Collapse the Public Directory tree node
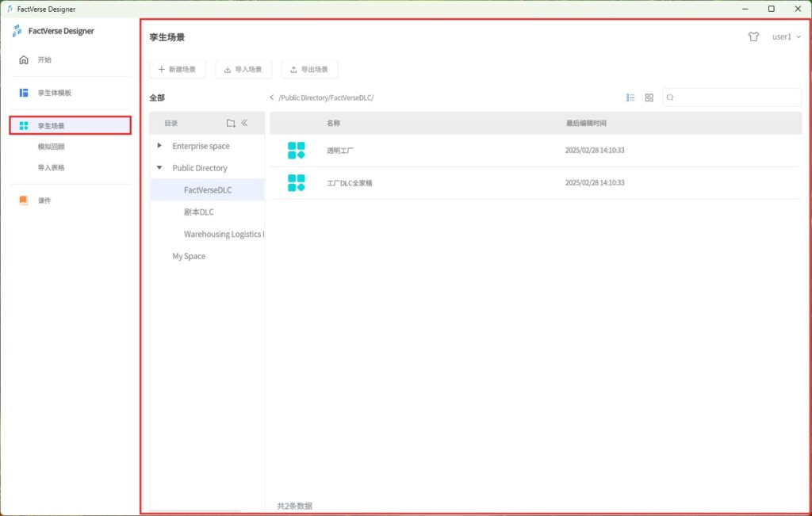Viewport: 812px width, 516px height. (159, 168)
